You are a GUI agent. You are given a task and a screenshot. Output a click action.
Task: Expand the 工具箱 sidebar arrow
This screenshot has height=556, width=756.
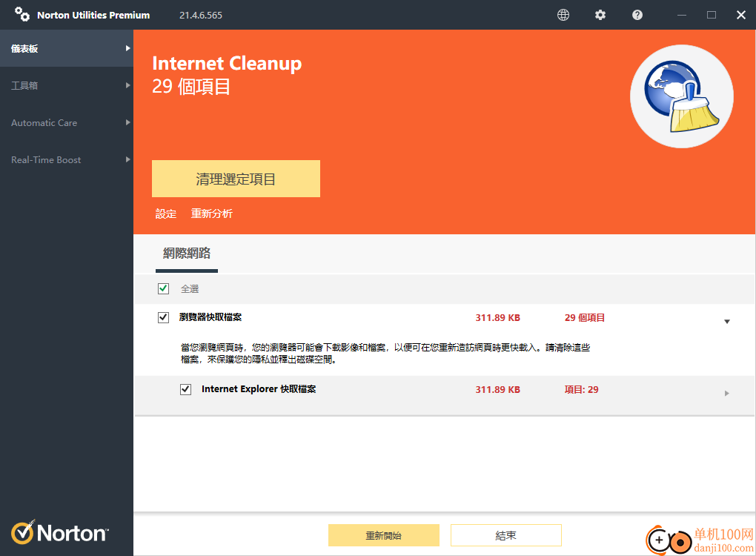tap(127, 85)
